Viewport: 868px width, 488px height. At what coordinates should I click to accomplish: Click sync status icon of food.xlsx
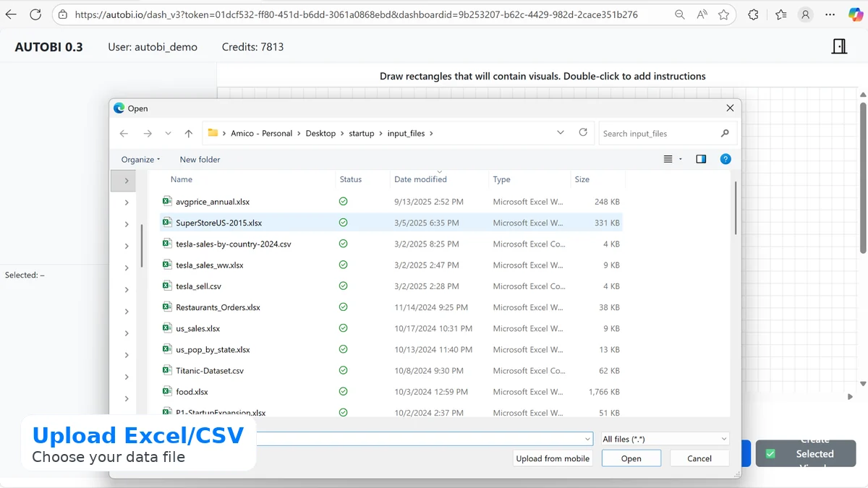pos(344,392)
